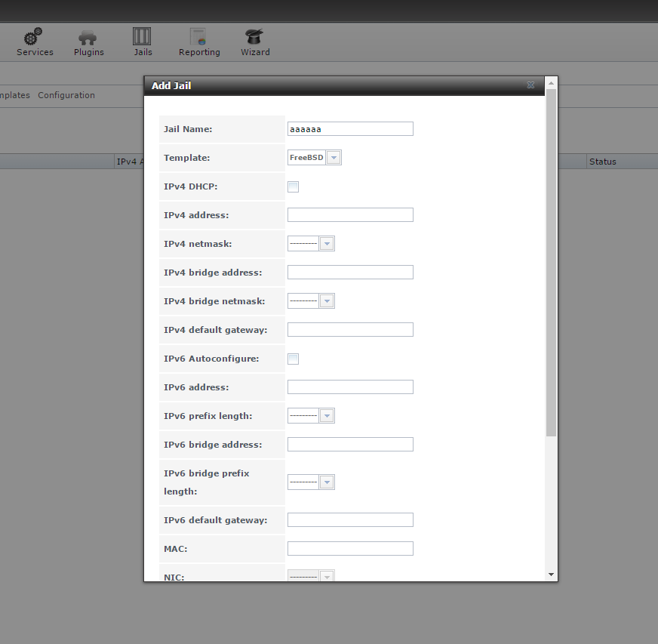Open the IPv4 bridge netmask dropdown
Viewport: 658px width, 644px height.
tap(327, 301)
